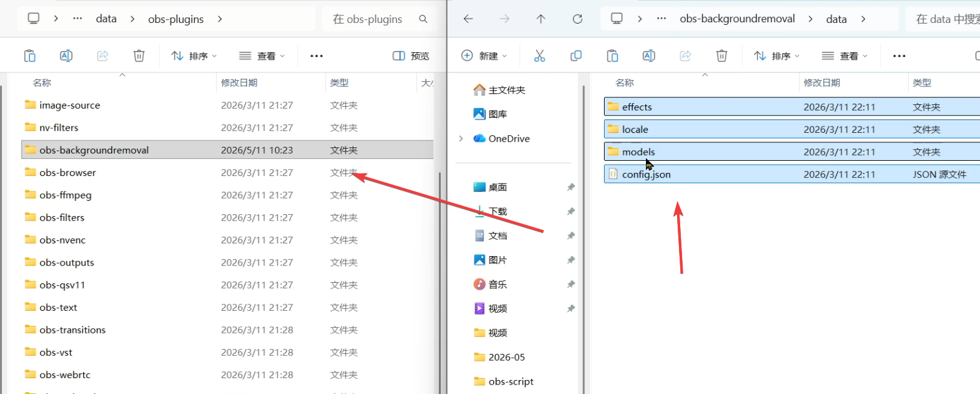Click the Cut scissors icon in the right window

539,56
